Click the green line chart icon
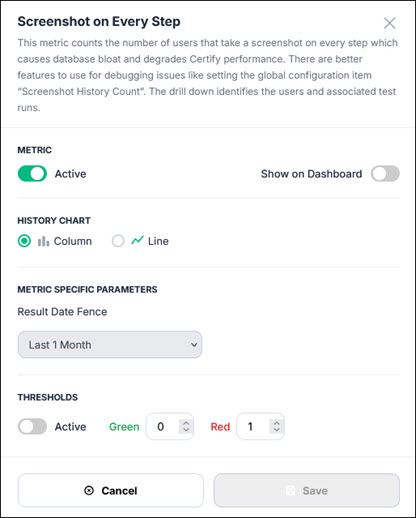 coord(137,240)
